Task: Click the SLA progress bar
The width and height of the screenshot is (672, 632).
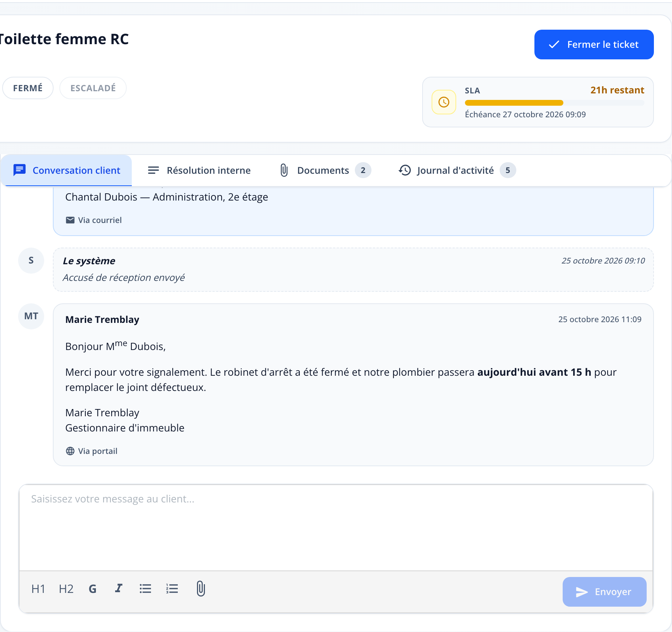Action: click(554, 103)
